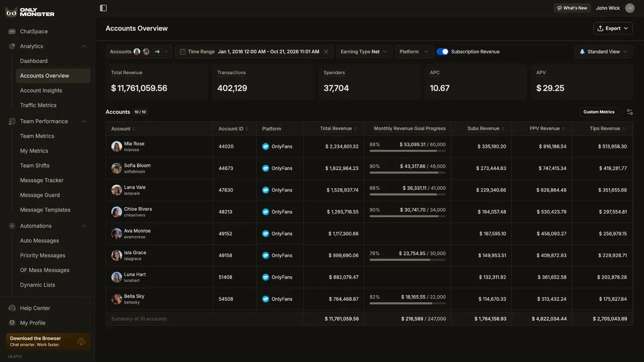This screenshot has height=362, width=644.
Task: Open the Export dropdown
Action: coord(613,29)
